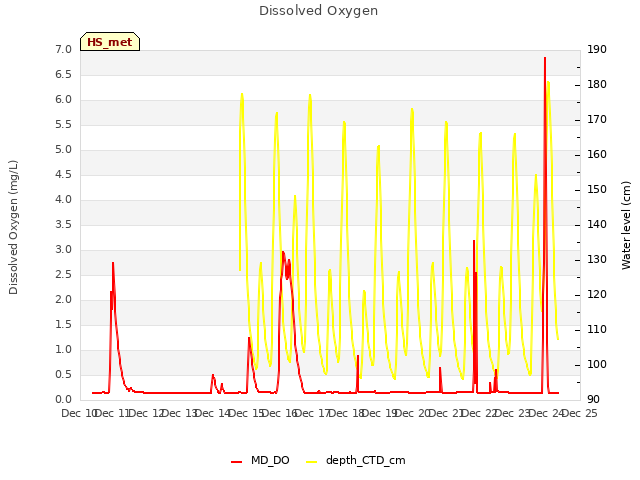
Task: Click the depth_CTD_cm legend label
Action: pyautogui.click(x=366, y=461)
